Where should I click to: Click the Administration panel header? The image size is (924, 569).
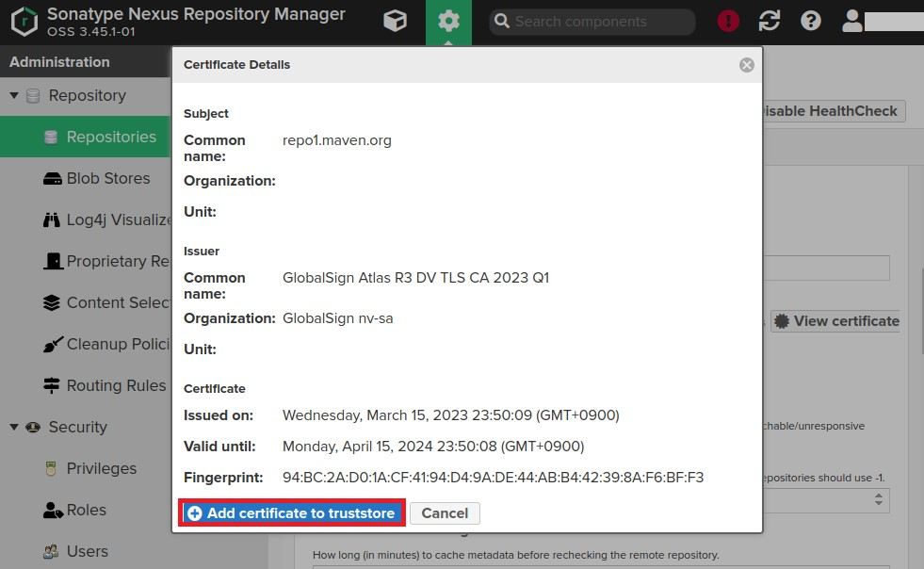(86, 62)
